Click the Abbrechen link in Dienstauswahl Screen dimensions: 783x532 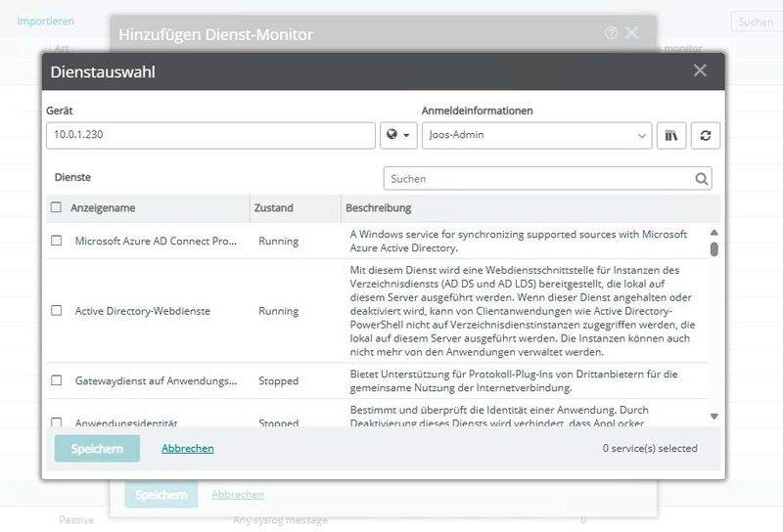tap(187, 448)
